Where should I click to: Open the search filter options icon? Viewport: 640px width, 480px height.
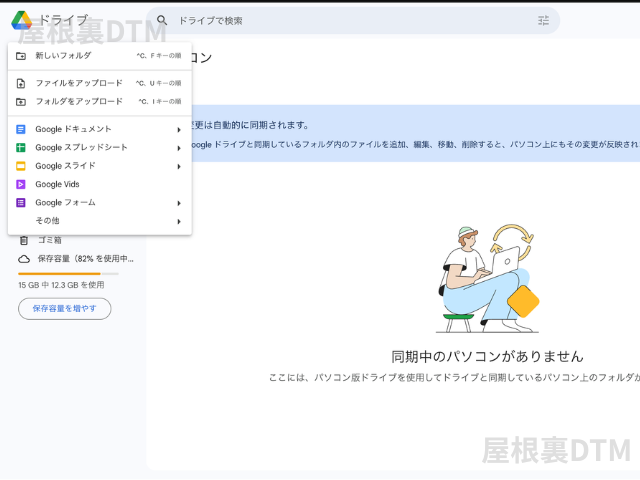tap(543, 20)
